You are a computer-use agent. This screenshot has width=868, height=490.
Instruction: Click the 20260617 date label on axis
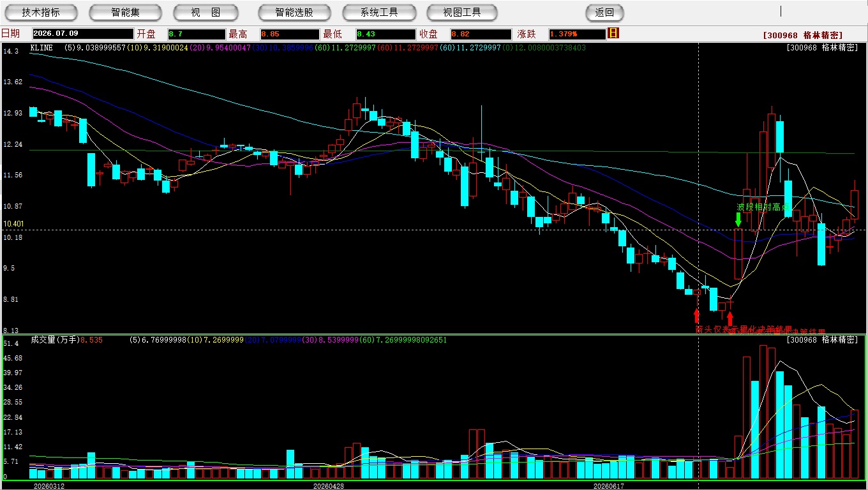(608, 486)
